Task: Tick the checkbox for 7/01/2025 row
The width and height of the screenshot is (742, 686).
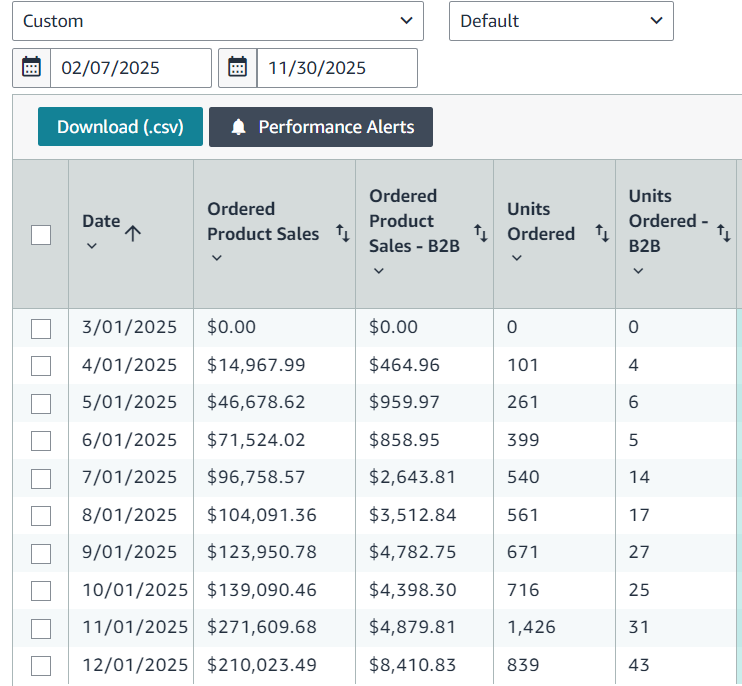Action: tap(41, 478)
